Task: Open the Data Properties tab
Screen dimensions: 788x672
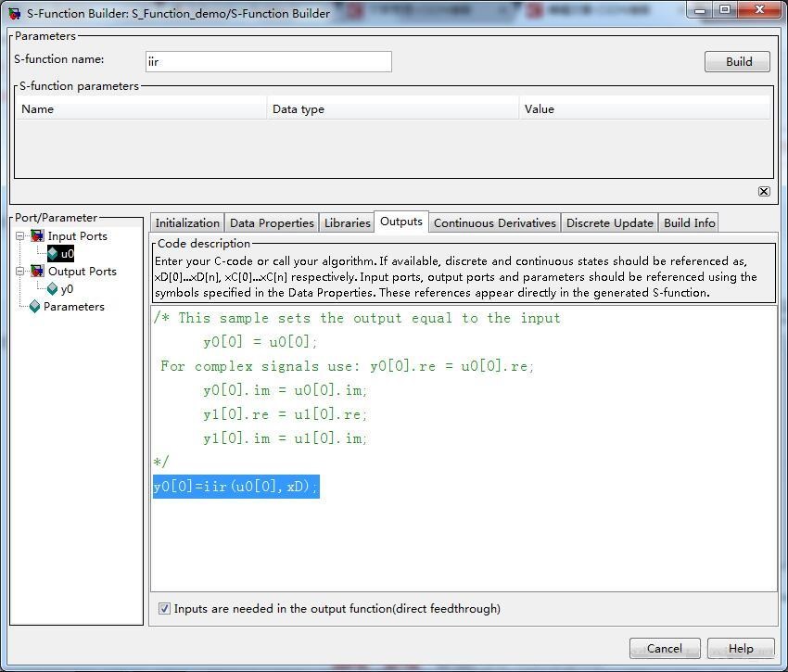Action: tap(272, 222)
